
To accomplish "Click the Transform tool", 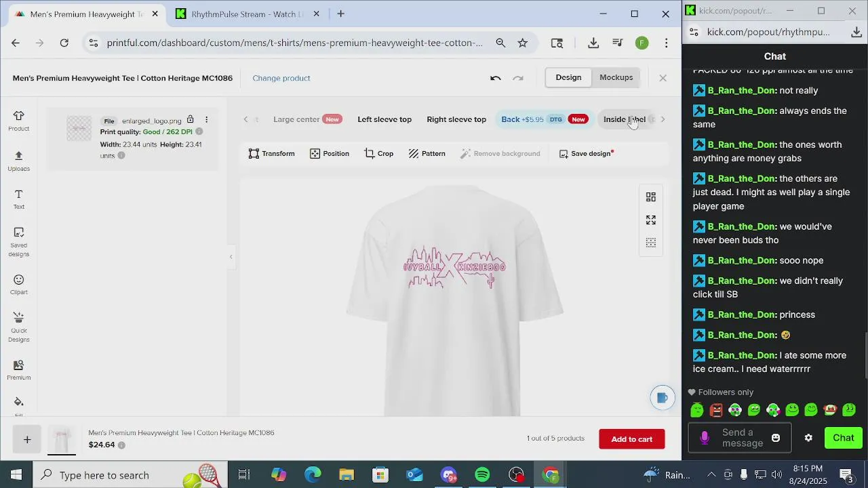I will point(271,154).
